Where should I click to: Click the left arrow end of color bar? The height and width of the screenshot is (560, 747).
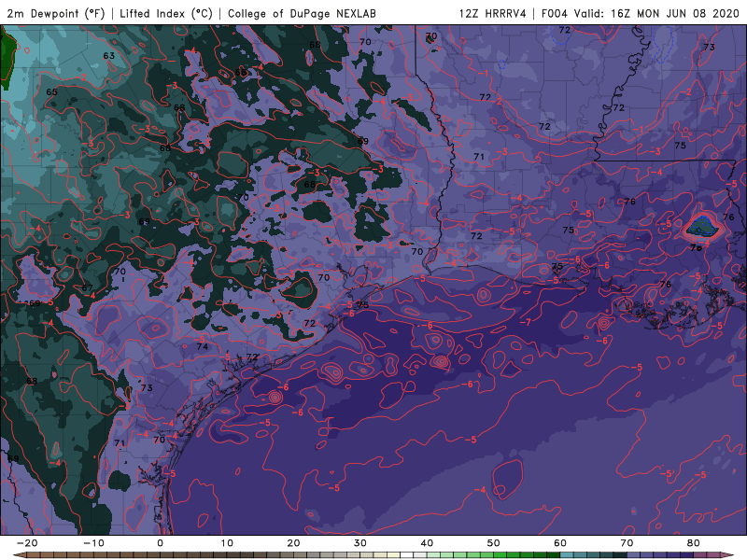click(19, 555)
